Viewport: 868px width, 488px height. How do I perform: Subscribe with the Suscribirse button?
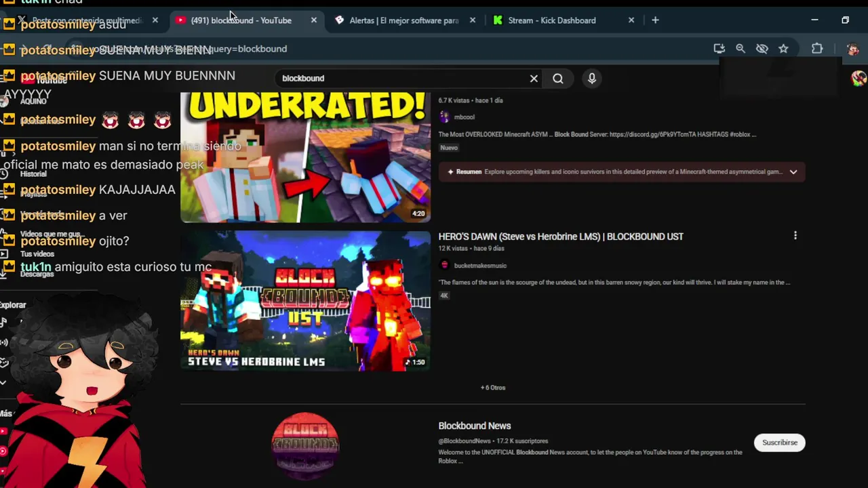(x=780, y=443)
